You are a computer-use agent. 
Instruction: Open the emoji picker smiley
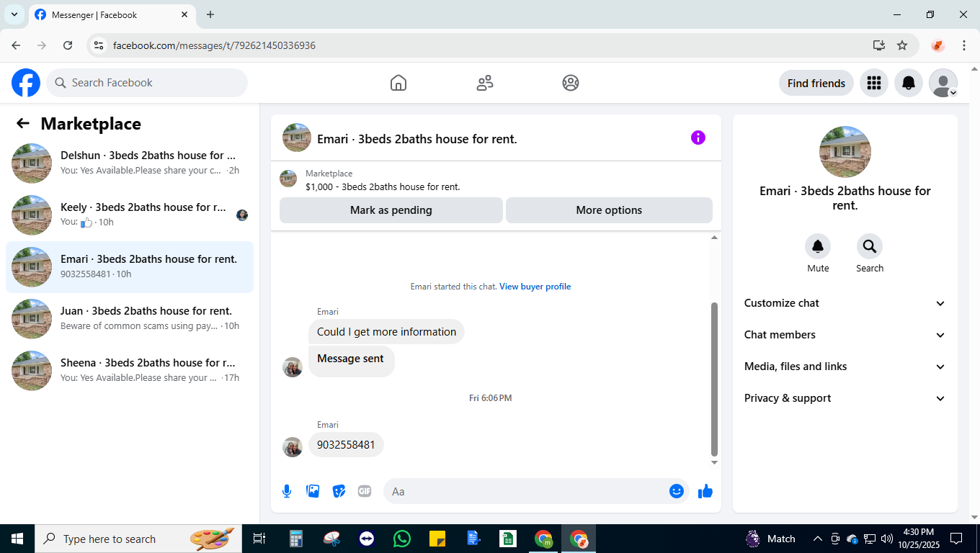(x=677, y=491)
